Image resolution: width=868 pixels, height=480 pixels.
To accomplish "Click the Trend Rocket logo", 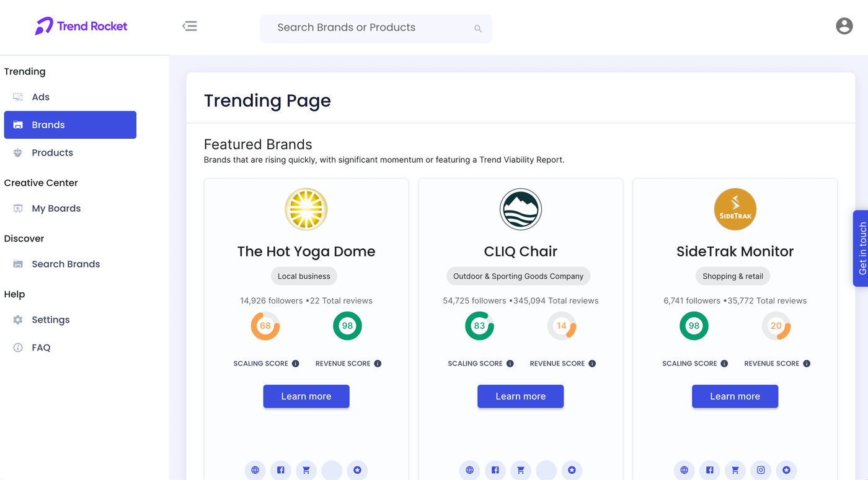I will [81, 26].
